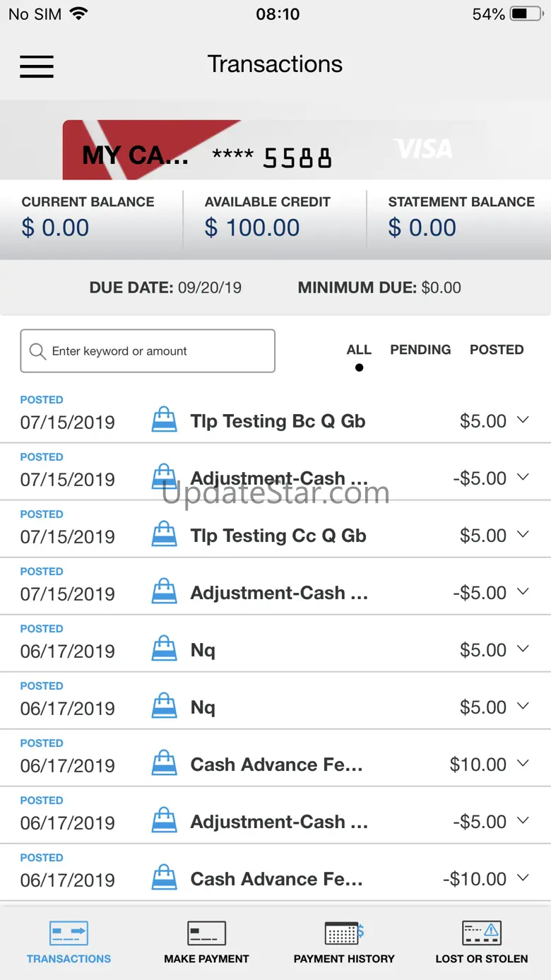551x980 pixels.
Task: Tap the Available Credit $100.00 amount
Action: pos(252,228)
